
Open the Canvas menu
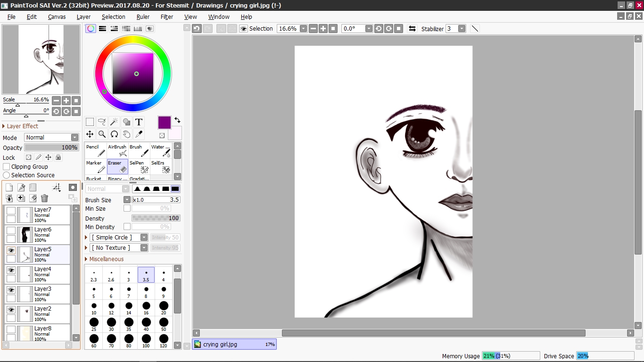tap(57, 16)
